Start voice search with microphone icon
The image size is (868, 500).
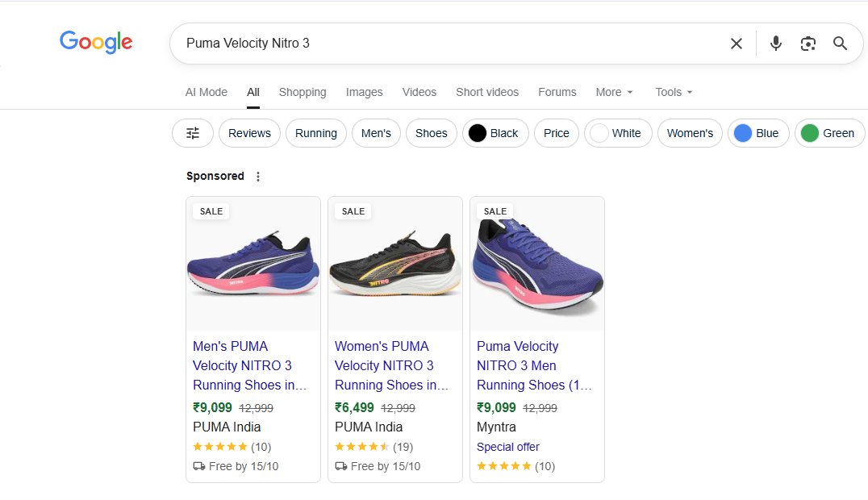coord(775,44)
